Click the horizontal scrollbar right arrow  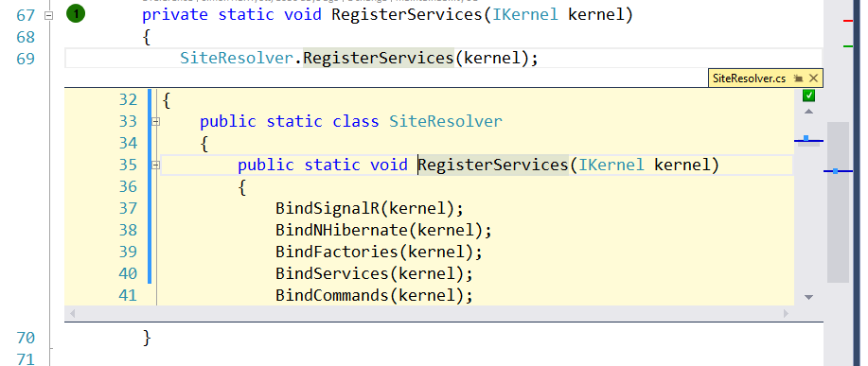[786, 313]
